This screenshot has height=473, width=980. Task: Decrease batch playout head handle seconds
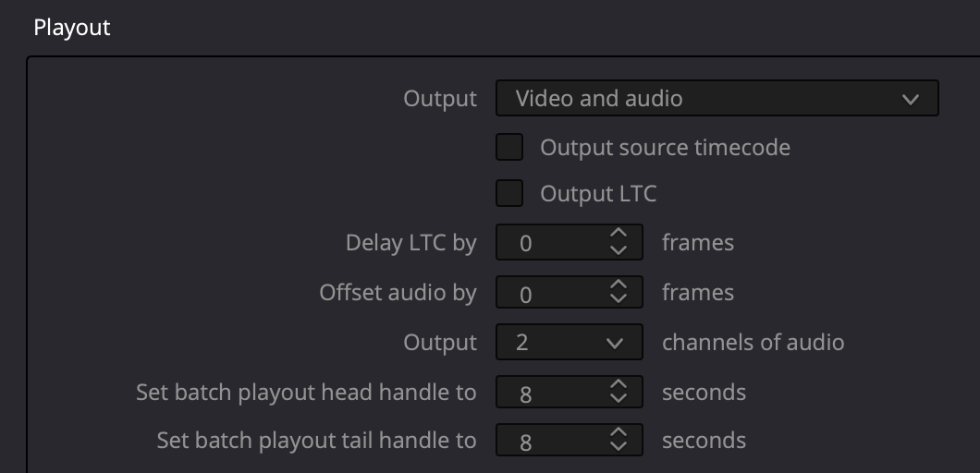point(619,399)
